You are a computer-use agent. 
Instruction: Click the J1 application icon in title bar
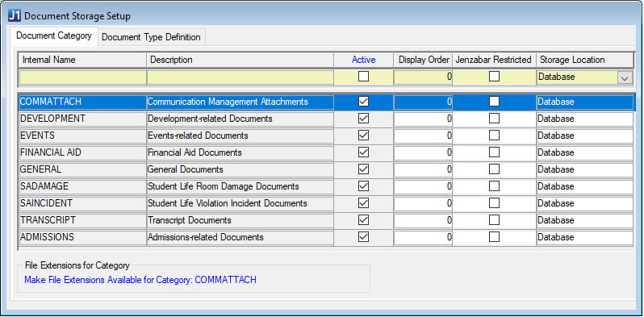(x=15, y=16)
